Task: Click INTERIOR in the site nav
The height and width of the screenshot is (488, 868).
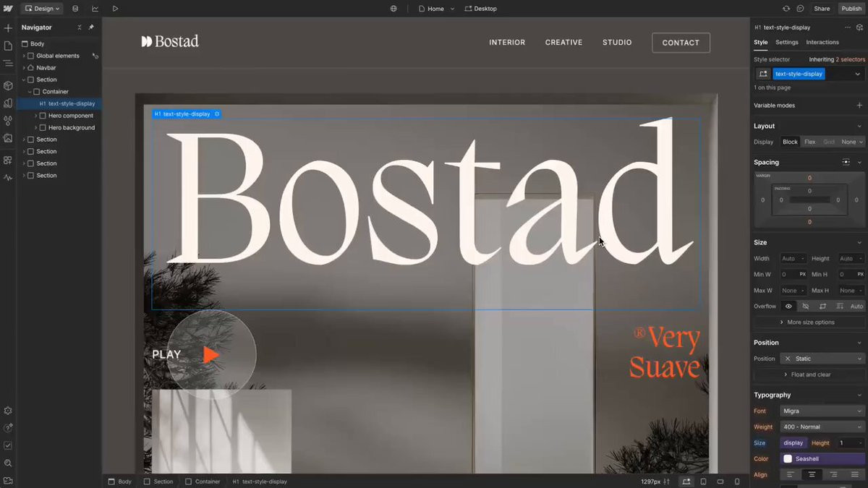Action: (x=507, y=43)
